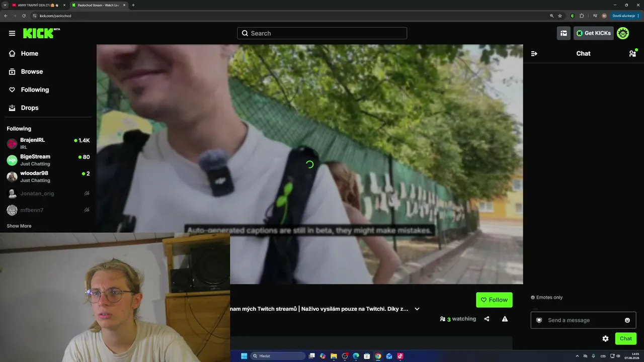644x362 pixels.
Task: Open the Kick hamburger sidebar menu
Action: (x=12, y=33)
